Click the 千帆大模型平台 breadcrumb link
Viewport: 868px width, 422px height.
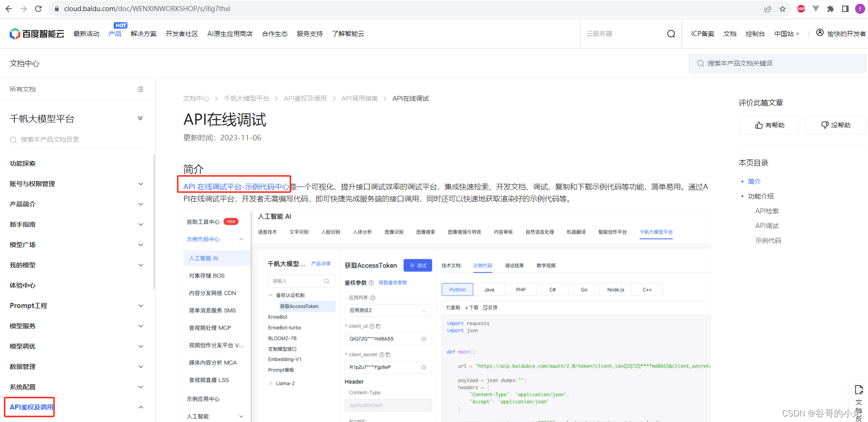coord(247,98)
